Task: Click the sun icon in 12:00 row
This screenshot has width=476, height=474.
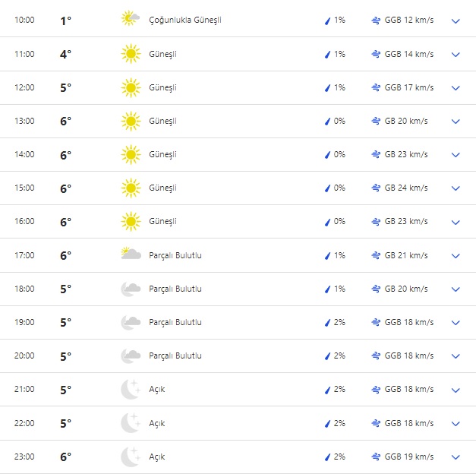Action: coord(131,87)
